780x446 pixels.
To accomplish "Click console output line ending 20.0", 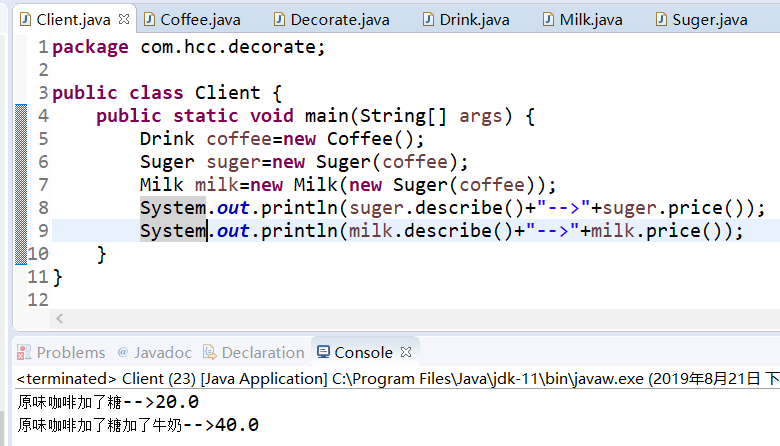I will click(108, 402).
